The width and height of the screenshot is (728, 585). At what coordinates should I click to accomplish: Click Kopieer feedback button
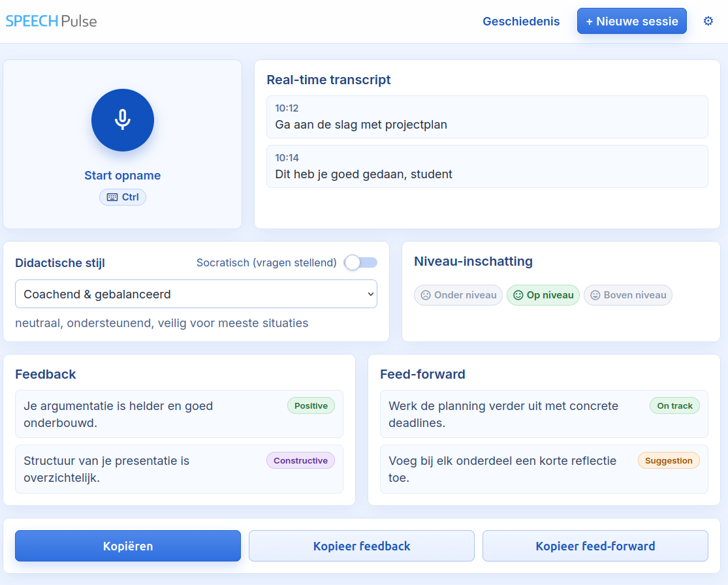(362, 546)
